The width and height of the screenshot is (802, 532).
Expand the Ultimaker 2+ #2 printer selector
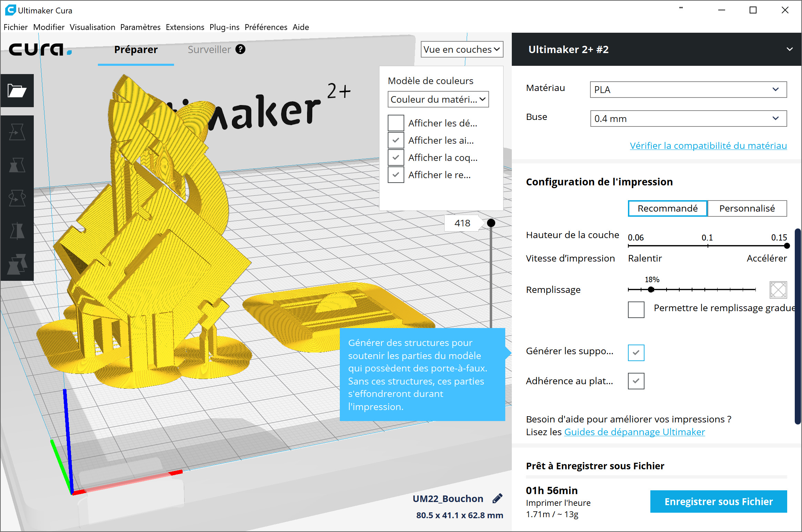[657, 49]
